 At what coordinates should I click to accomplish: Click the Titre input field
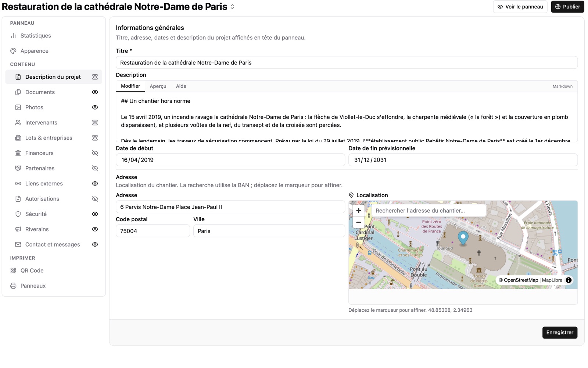pyautogui.click(x=347, y=63)
